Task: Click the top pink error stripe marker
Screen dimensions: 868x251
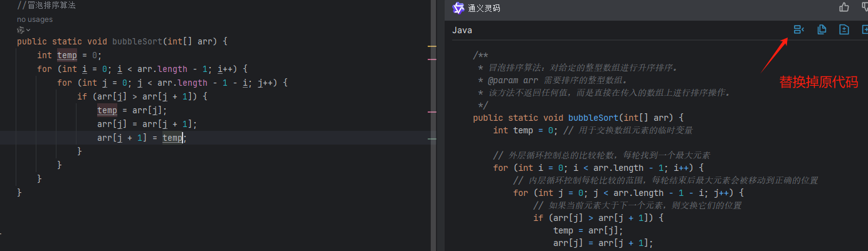Action: pos(431,59)
